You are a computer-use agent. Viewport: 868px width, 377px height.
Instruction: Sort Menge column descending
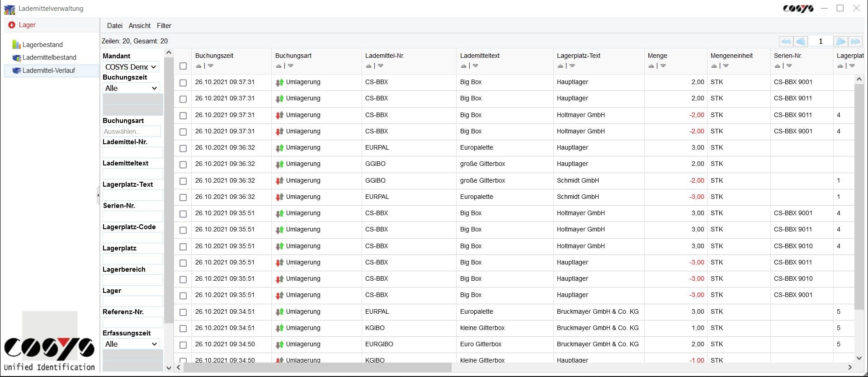click(663, 66)
